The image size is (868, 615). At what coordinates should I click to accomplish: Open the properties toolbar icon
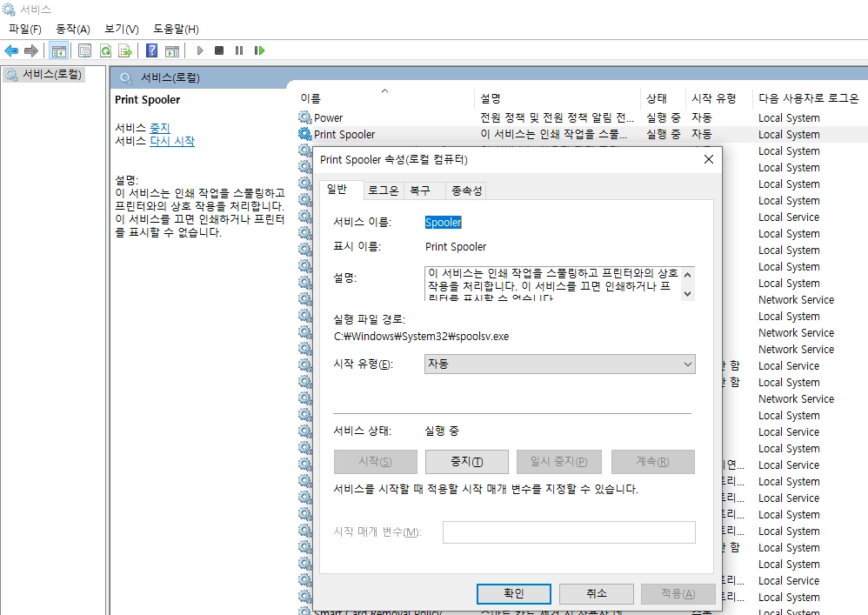[x=84, y=51]
